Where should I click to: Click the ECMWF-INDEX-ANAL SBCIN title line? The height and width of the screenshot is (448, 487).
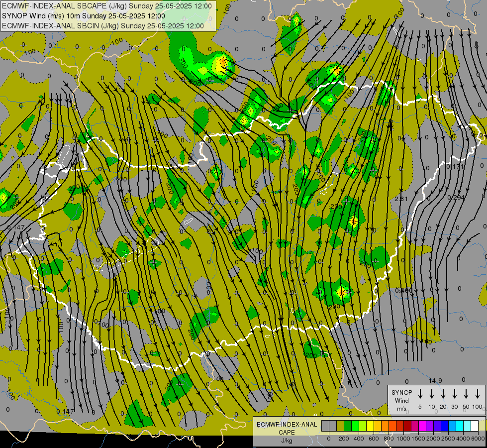coord(103,26)
